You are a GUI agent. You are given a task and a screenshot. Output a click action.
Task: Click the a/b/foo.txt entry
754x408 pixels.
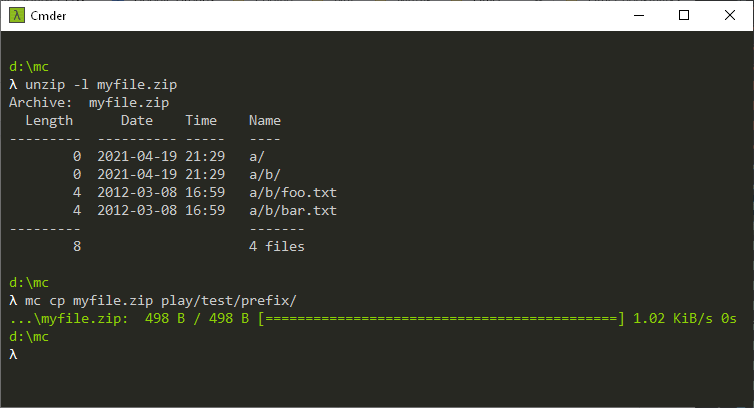click(293, 192)
